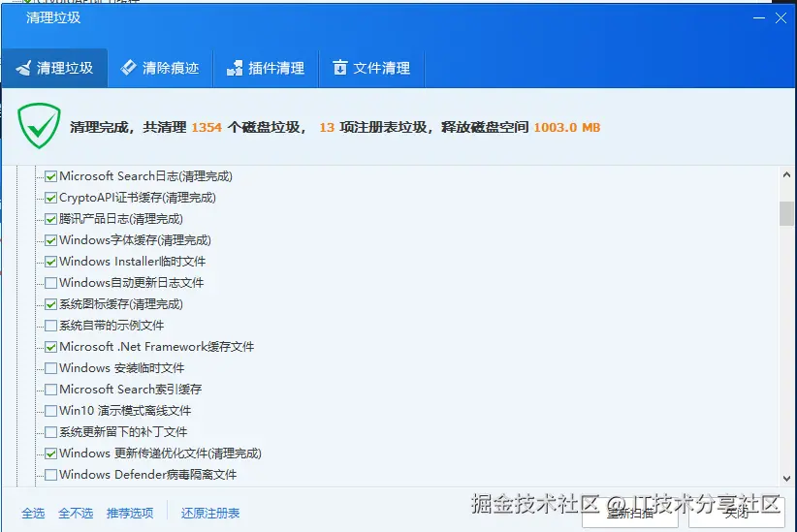797x532 pixels.
Task: Click the 清理垃圾 window title text
Action: click(x=53, y=17)
